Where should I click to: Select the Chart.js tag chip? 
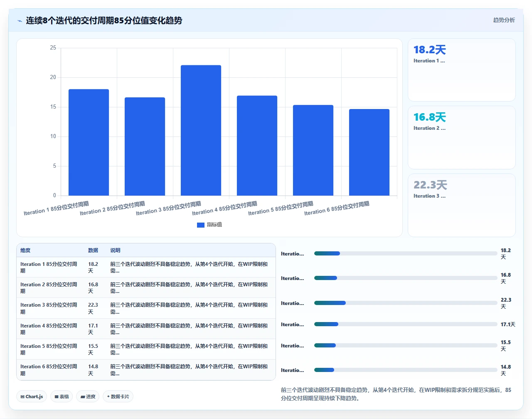32,397
